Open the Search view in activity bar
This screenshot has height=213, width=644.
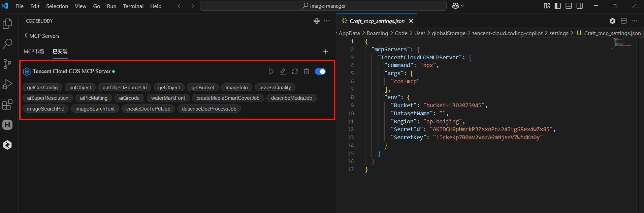tap(7, 43)
